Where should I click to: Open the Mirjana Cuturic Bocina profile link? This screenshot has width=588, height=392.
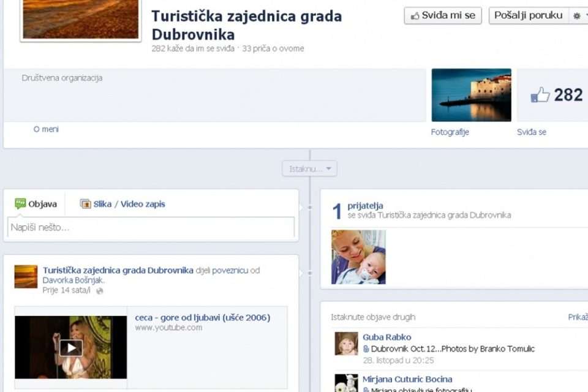[x=407, y=379]
